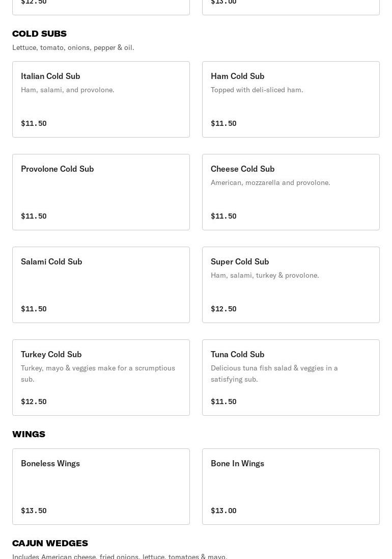Click the Wings section heading
The image size is (392, 559).
pyautogui.click(x=29, y=434)
